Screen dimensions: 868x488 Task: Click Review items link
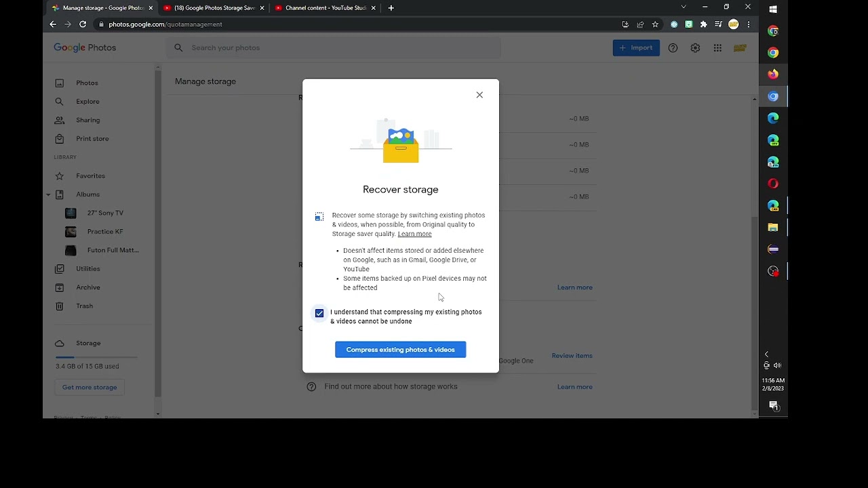tap(572, 356)
